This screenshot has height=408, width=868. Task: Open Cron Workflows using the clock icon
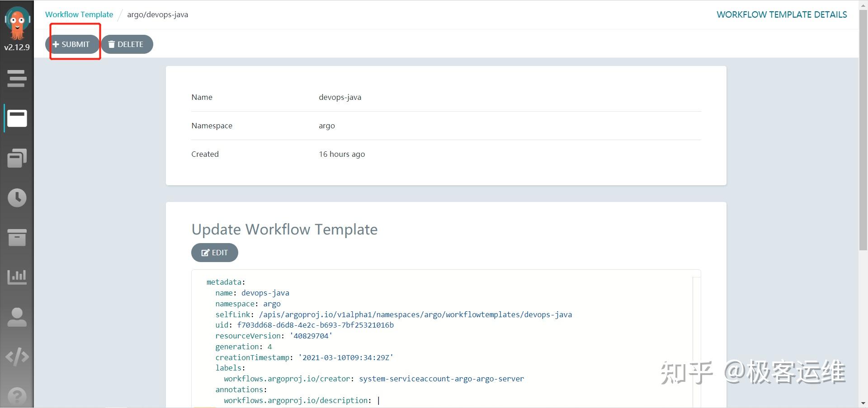tap(17, 197)
